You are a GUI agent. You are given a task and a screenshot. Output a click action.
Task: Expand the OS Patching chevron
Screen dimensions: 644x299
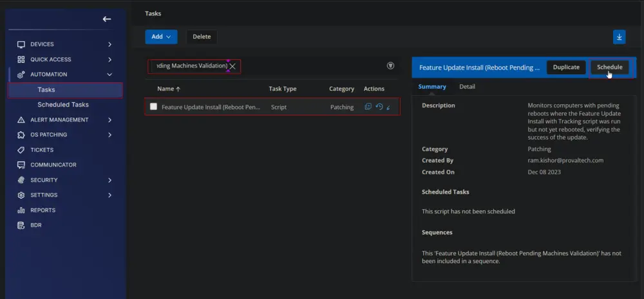tap(109, 135)
